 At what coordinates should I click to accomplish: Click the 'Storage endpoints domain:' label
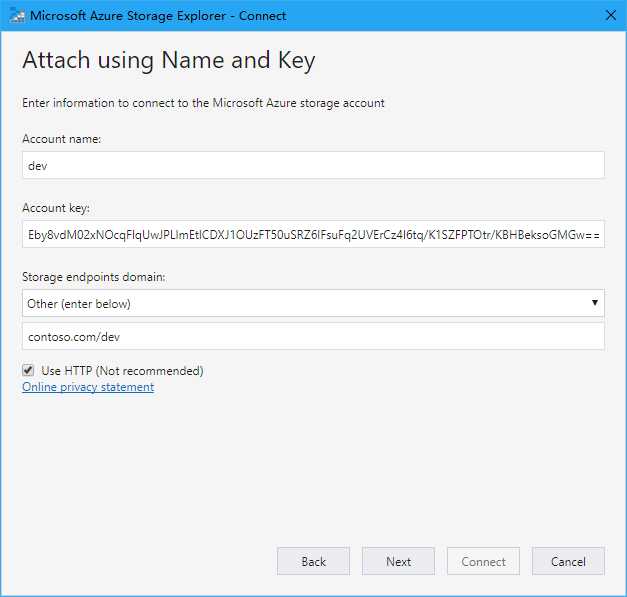coord(94,277)
